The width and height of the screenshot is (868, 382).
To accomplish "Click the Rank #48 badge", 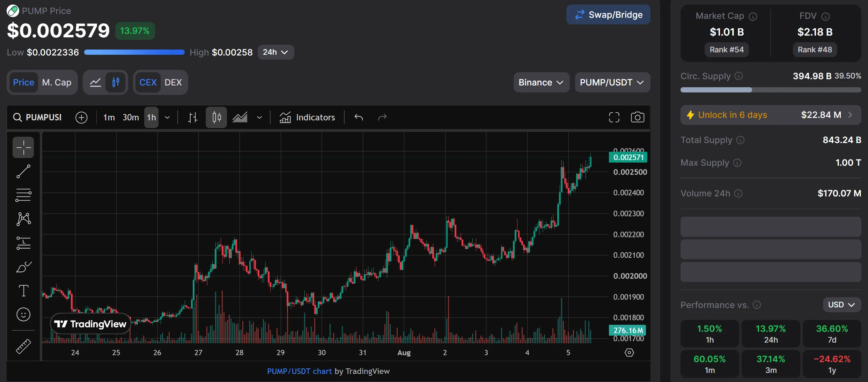I will [815, 50].
